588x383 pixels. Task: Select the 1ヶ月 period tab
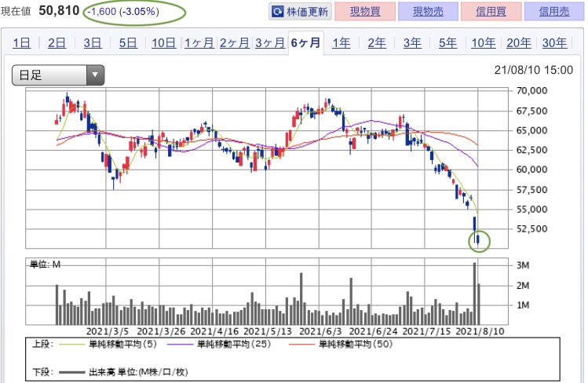199,43
